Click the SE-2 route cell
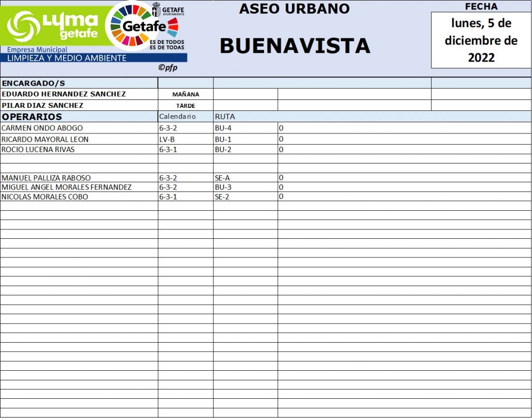The width and height of the screenshot is (532, 418). [222, 197]
